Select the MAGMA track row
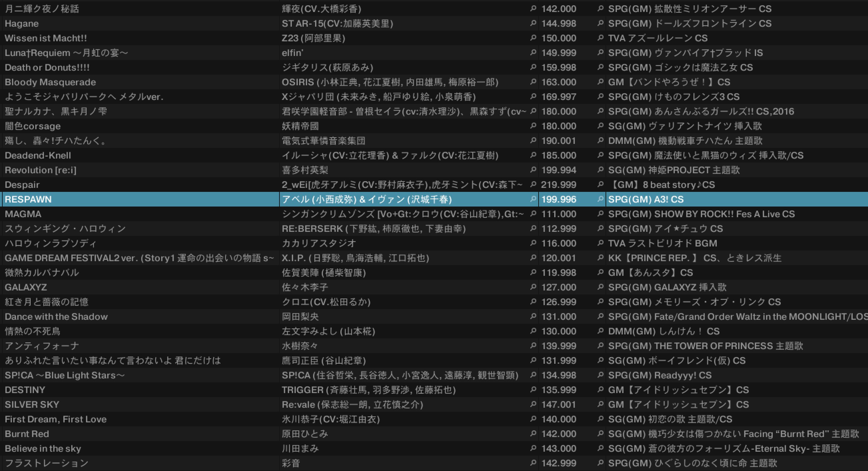 coord(23,214)
